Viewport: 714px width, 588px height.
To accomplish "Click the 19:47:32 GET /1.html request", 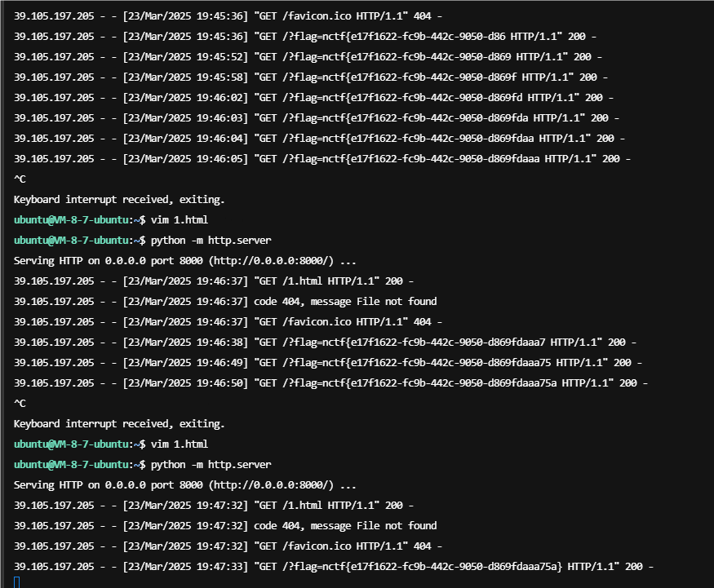I will click(x=214, y=505).
